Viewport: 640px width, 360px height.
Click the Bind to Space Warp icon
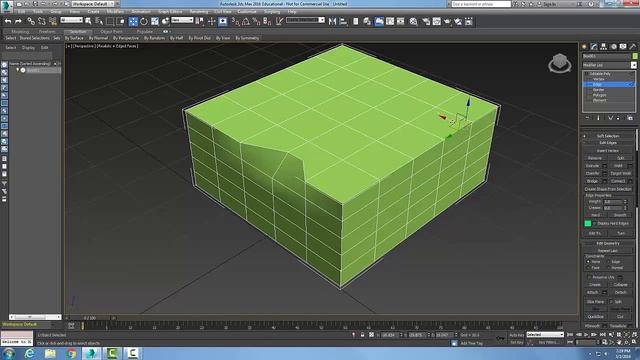(x=53, y=21)
